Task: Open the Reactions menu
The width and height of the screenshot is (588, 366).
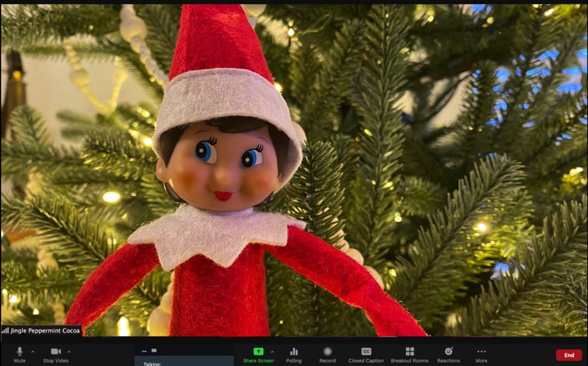Action: click(448, 355)
